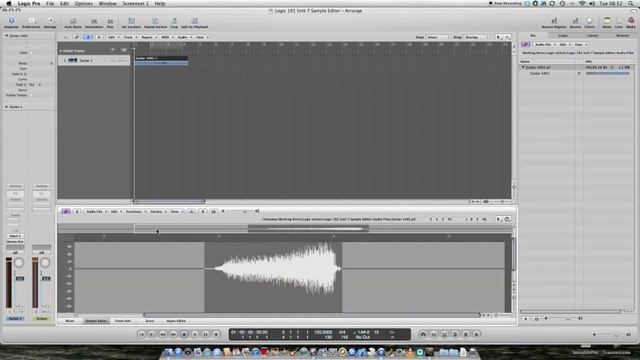Click the transport Forward button
Screen dimensions: 640x360
pyautogui.click(x=173, y=334)
